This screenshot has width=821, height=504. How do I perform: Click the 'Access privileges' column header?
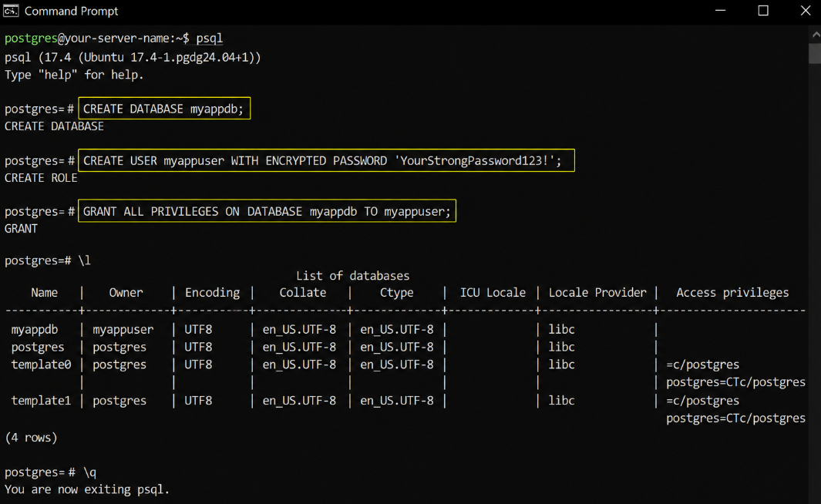click(732, 293)
